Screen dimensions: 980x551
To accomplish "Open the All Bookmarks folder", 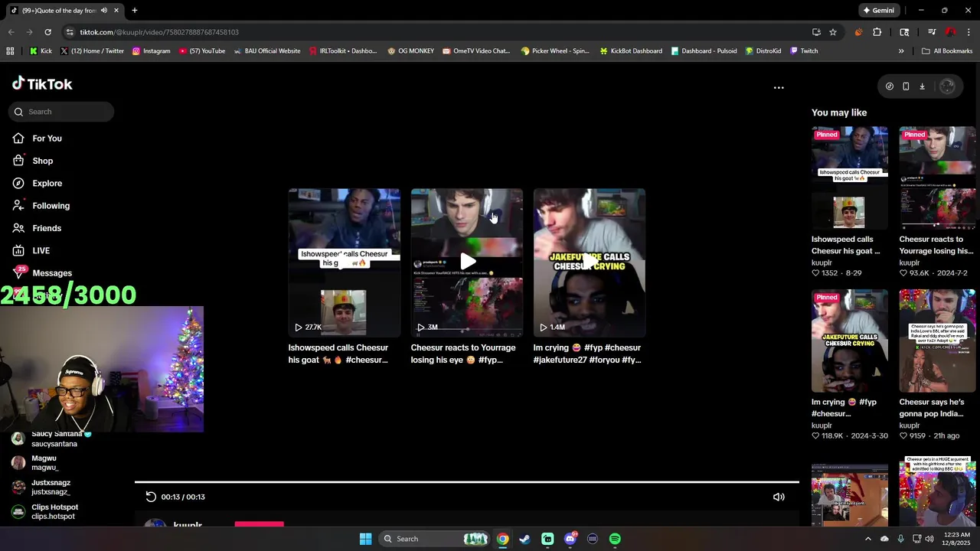I will click(x=947, y=51).
